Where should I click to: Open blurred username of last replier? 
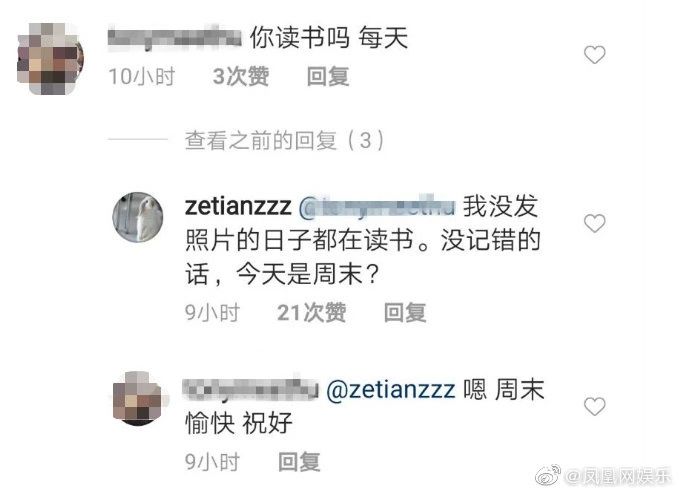click(251, 389)
